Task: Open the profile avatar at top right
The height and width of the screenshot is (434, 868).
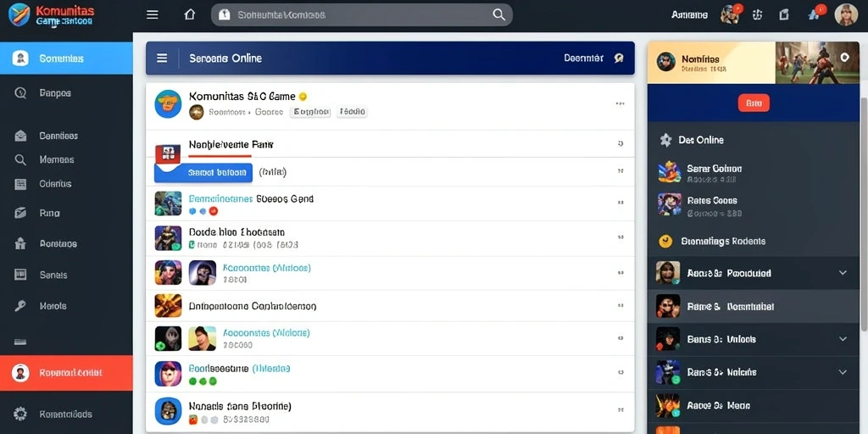Action: [846, 15]
